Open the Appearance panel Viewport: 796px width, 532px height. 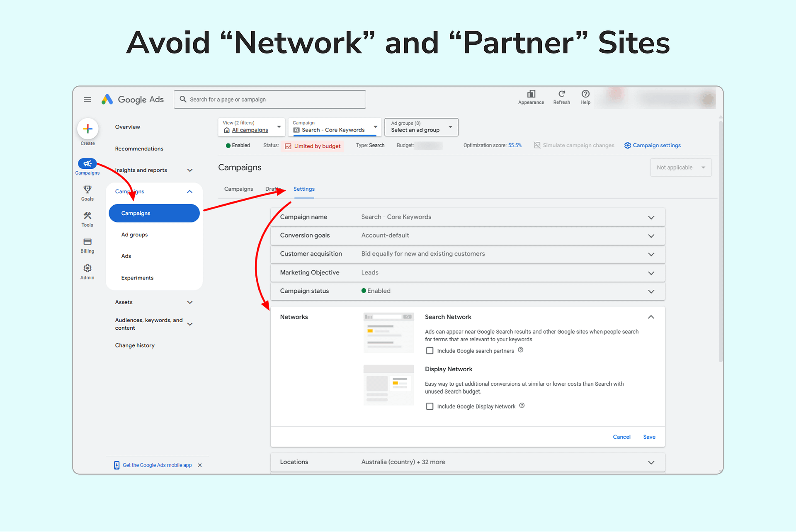coord(531,97)
